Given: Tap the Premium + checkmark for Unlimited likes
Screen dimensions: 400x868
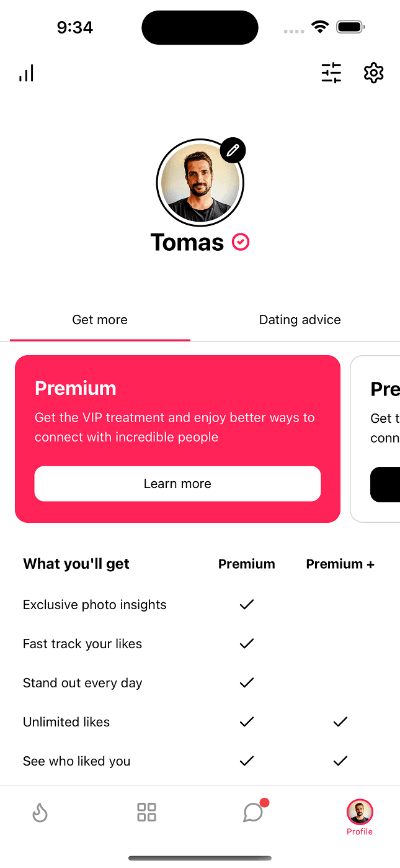Looking at the screenshot, I should pyautogui.click(x=340, y=721).
